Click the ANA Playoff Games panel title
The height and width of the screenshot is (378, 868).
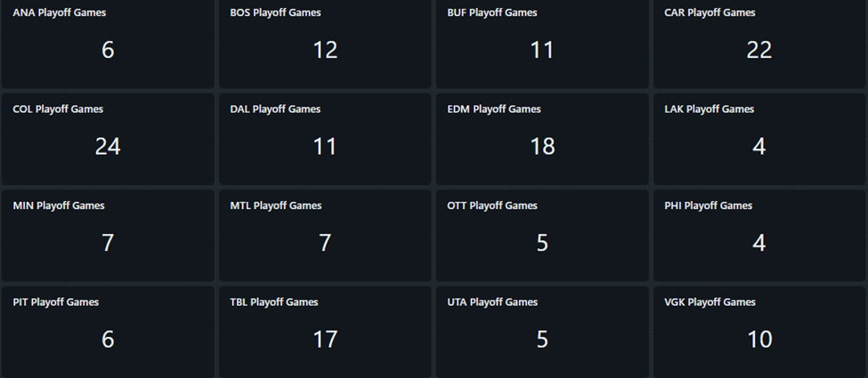(x=58, y=13)
